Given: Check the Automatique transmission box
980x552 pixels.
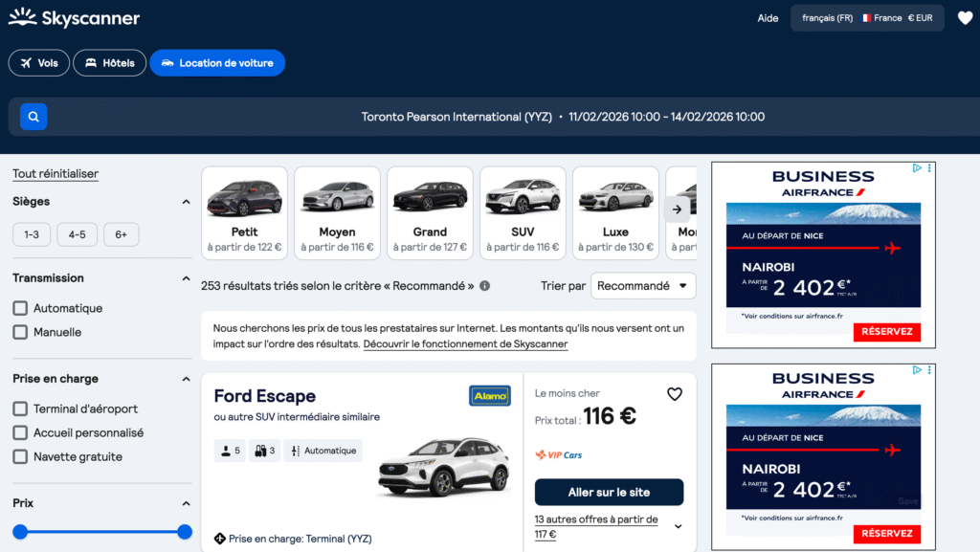Looking at the screenshot, I should pyautogui.click(x=20, y=308).
